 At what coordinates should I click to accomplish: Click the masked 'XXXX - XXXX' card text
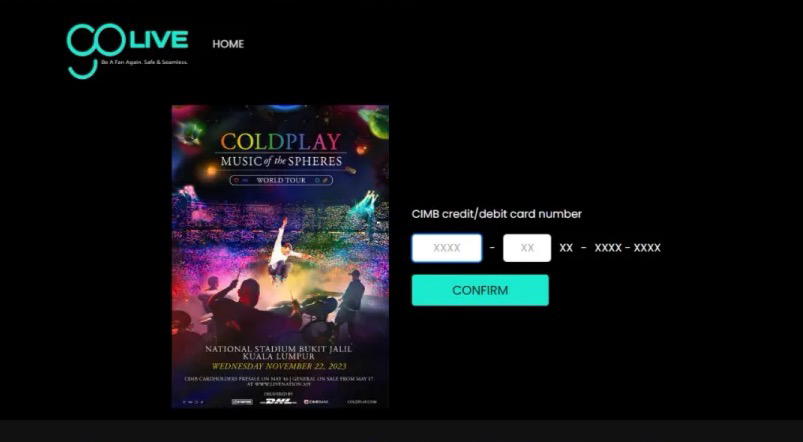coord(627,248)
